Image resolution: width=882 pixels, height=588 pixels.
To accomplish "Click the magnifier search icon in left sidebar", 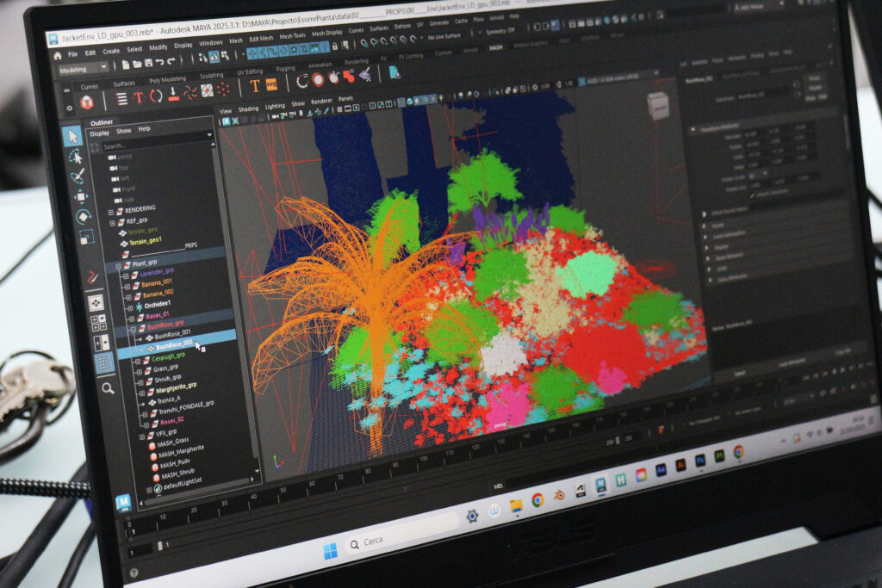I will pos(108,388).
